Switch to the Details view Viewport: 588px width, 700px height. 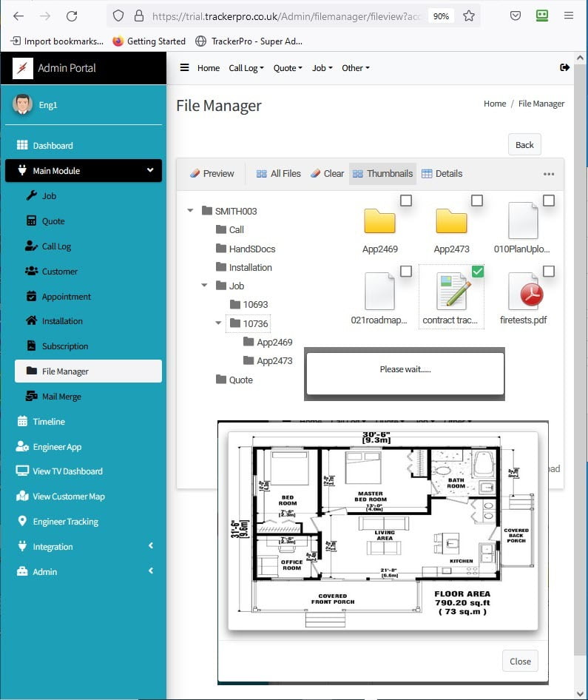coord(442,174)
